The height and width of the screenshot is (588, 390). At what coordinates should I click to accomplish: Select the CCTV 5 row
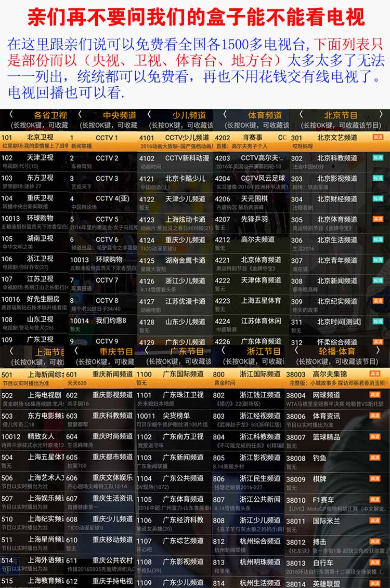[x=103, y=223]
